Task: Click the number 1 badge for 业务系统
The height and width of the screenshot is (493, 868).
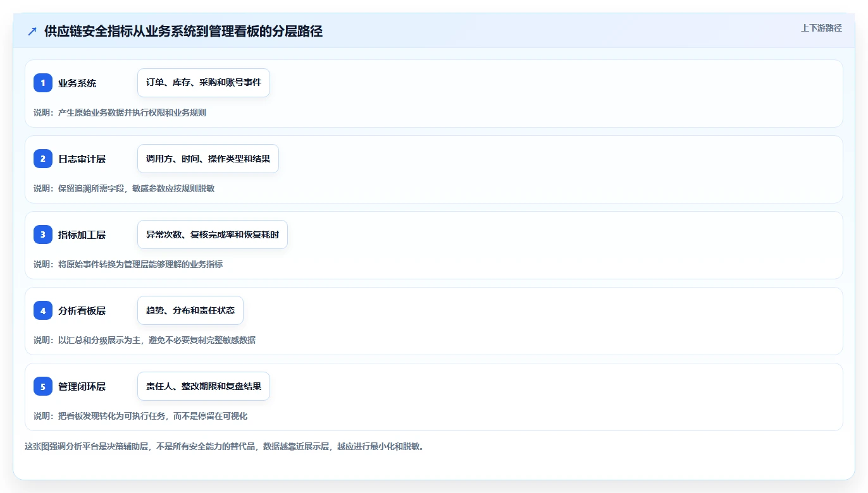Action: click(x=43, y=83)
